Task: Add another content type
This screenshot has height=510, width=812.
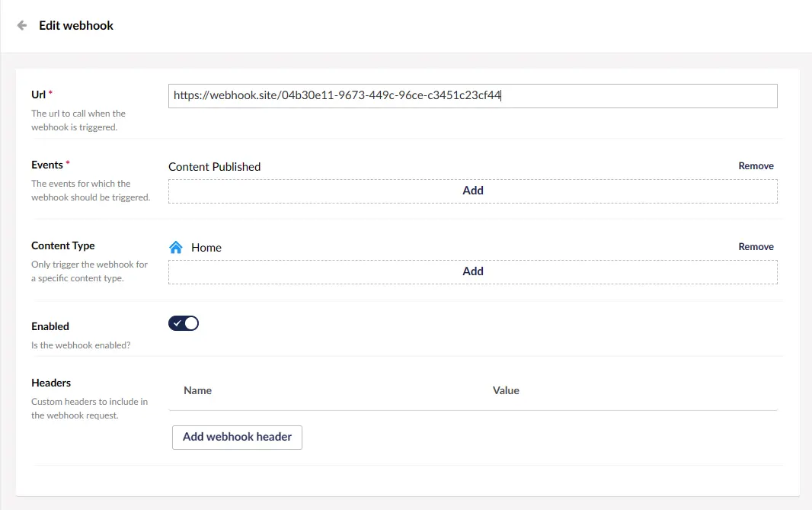Action: (472, 271)
